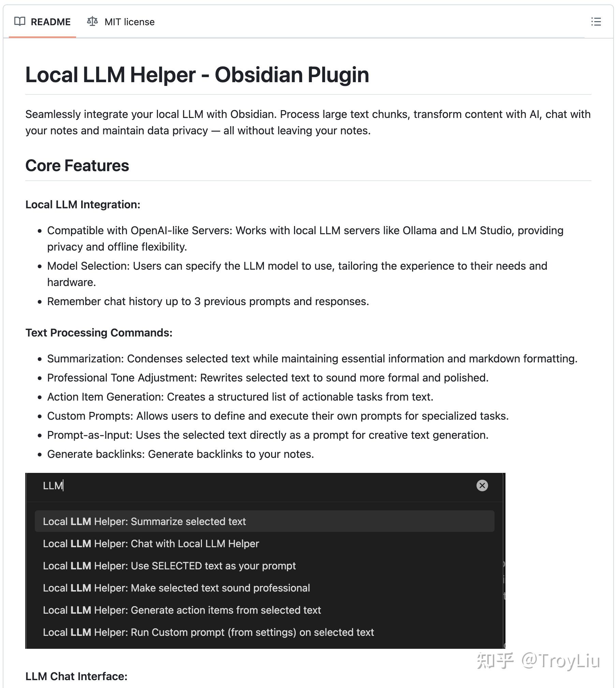The image size is (616, 688).
Task: Select Make selected text sound professional
Action: pos(176,588)
